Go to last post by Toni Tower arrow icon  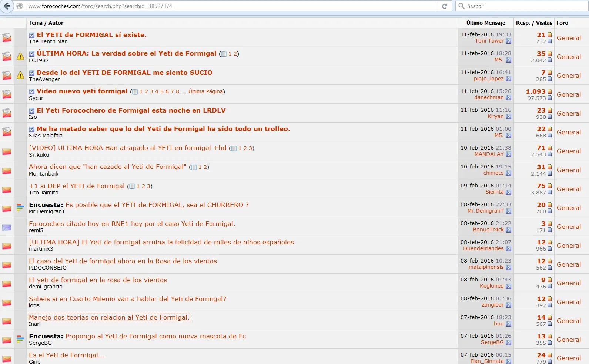[509, 41]
